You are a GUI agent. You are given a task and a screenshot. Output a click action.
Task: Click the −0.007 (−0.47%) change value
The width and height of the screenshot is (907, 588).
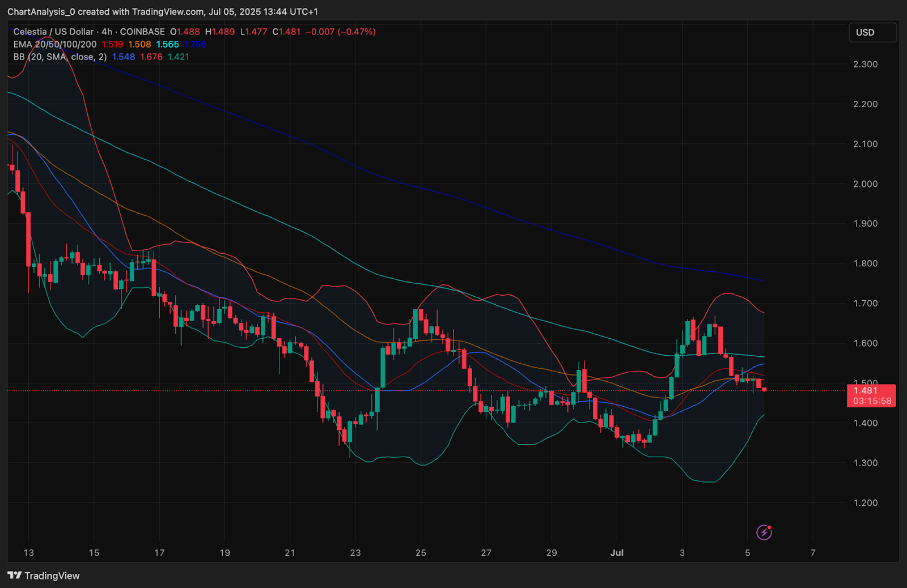(340, 32)
